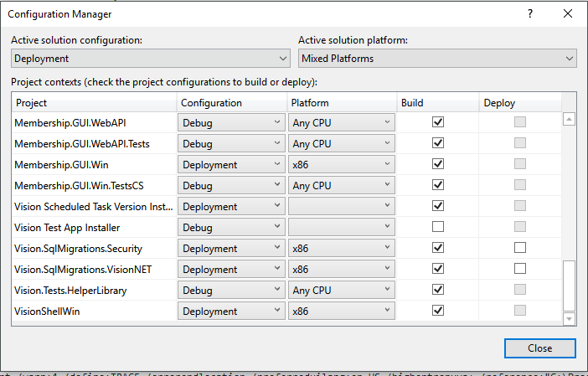The image size is (588, 376).
Task: Open Platform dropdown for VisionShellWin
Action: pos(342,311)
